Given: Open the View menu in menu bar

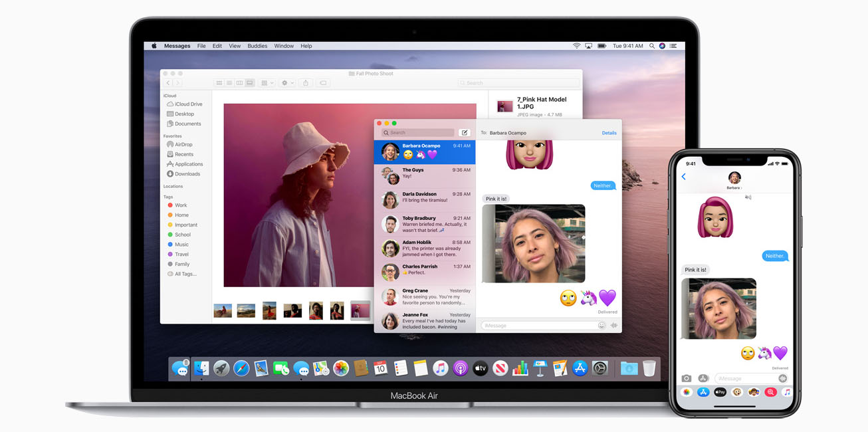Looking at the screenshot, I should 235,46.
